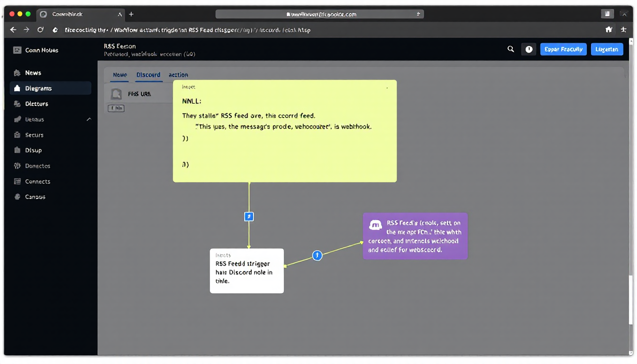This screenshot has width=637, height=364.
Task: Click the home icon in browser toolbar
Action: tap(609, 29)
